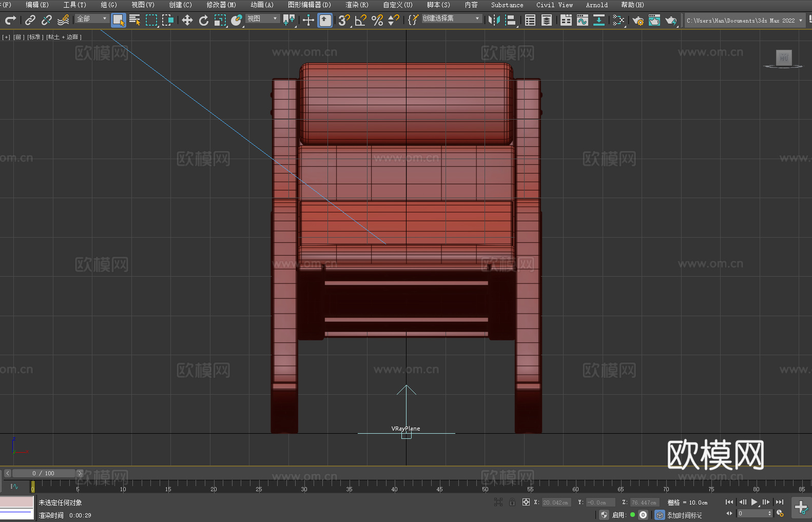Click the ViewCube front face
This screenshot has height=522, width=812.
click(784, 57)
